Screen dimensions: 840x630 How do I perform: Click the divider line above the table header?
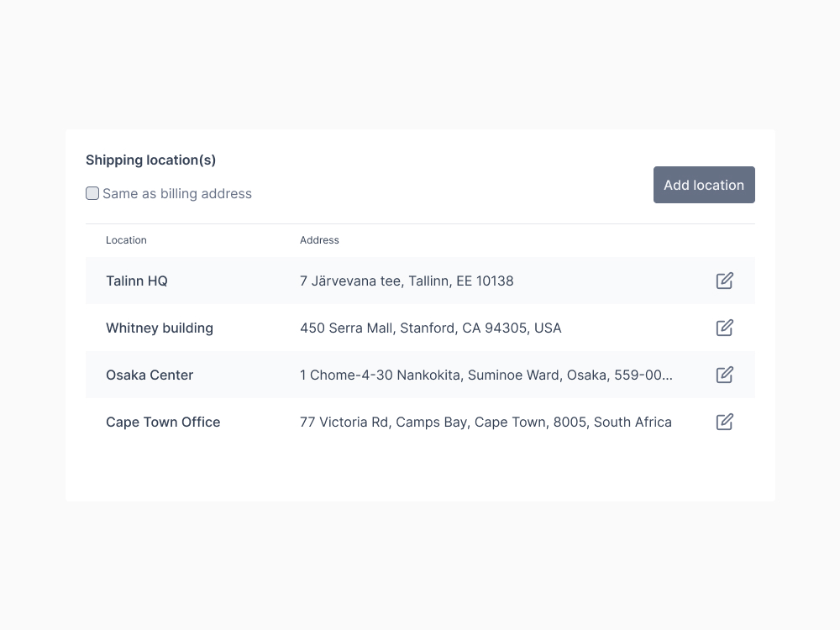tap(420, 223)
